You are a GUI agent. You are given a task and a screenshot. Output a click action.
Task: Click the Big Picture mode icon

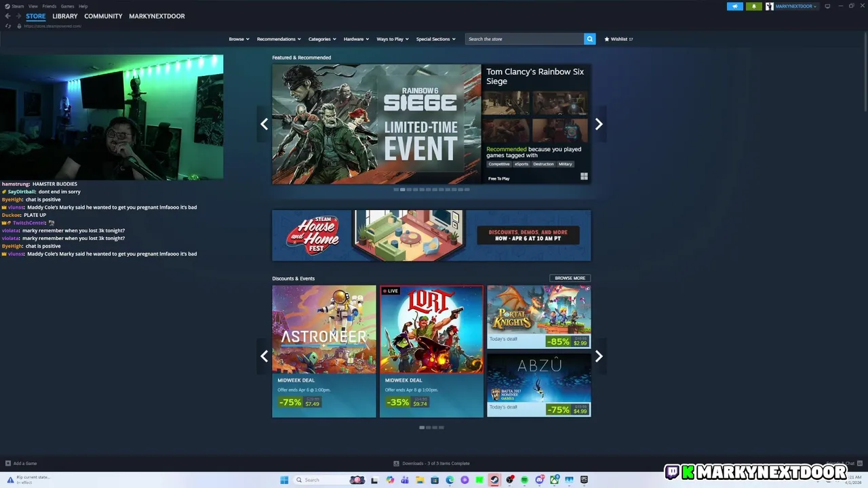(827, 6)
